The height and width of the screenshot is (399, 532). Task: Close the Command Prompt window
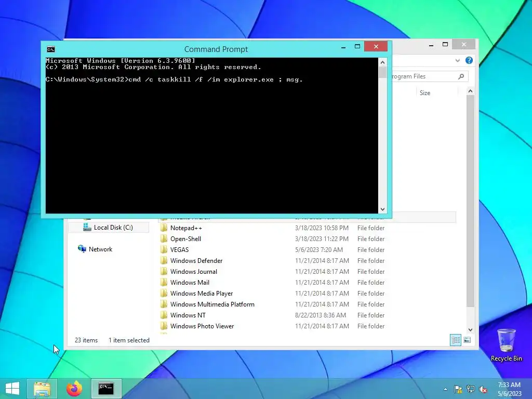[376, 46]
